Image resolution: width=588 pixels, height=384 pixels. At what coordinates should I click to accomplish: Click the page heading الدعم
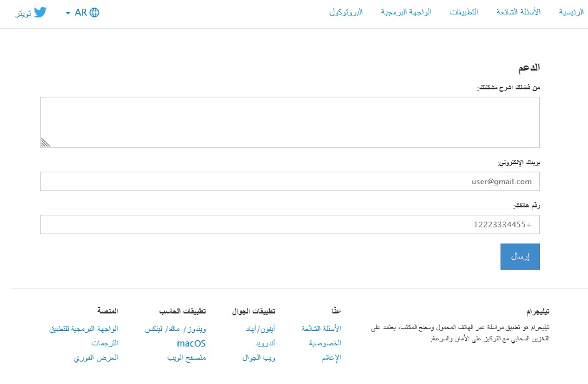[x=529, y=67]
